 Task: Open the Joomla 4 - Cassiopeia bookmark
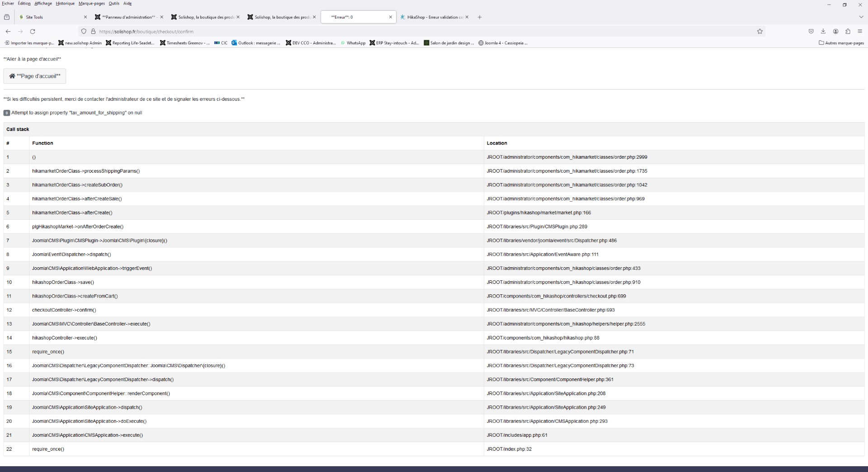[x=503, y=43]
